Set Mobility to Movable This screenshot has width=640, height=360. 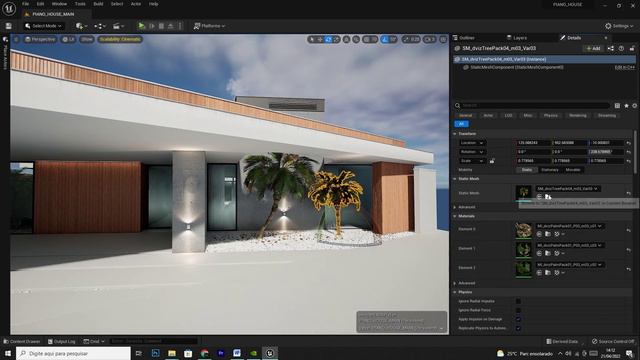[x=573, y=169]
